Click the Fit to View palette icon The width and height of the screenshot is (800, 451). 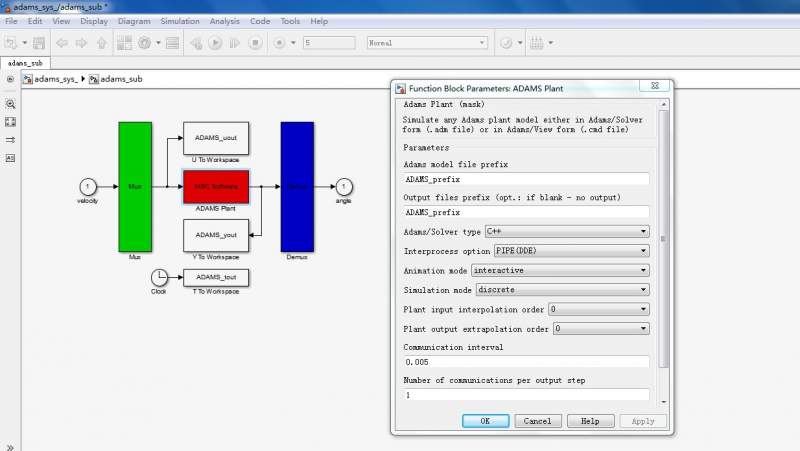coord(10,122)
